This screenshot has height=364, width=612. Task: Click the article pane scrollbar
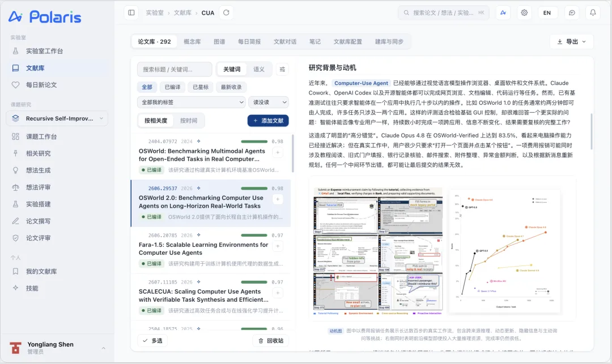point(591,131)
